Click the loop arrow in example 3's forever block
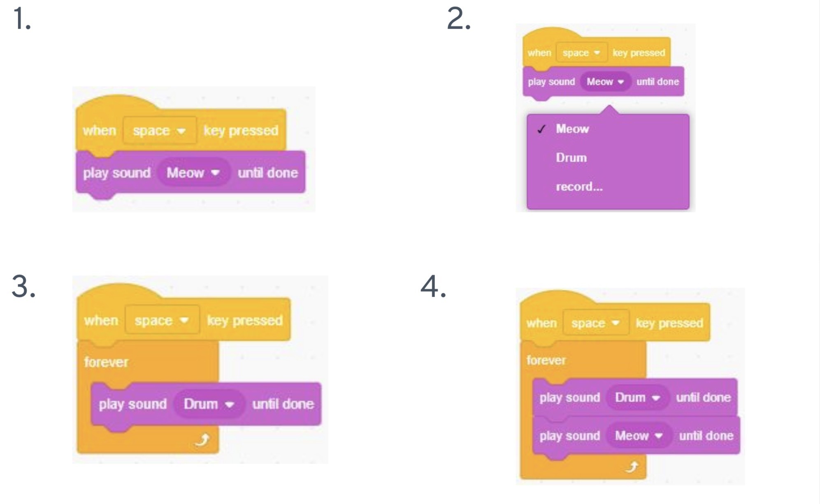Viewport: 820px width, 504px height. (202, 440)
